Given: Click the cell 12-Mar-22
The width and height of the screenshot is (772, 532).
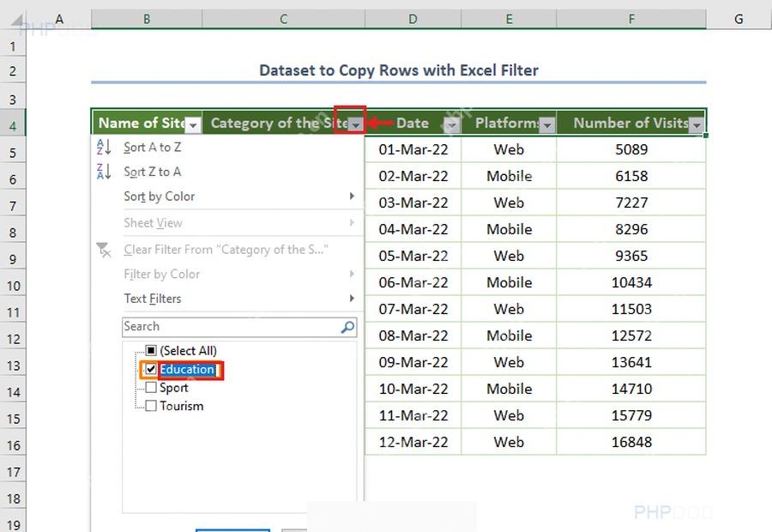Looking at the screenshot, I should pos(413,442).
